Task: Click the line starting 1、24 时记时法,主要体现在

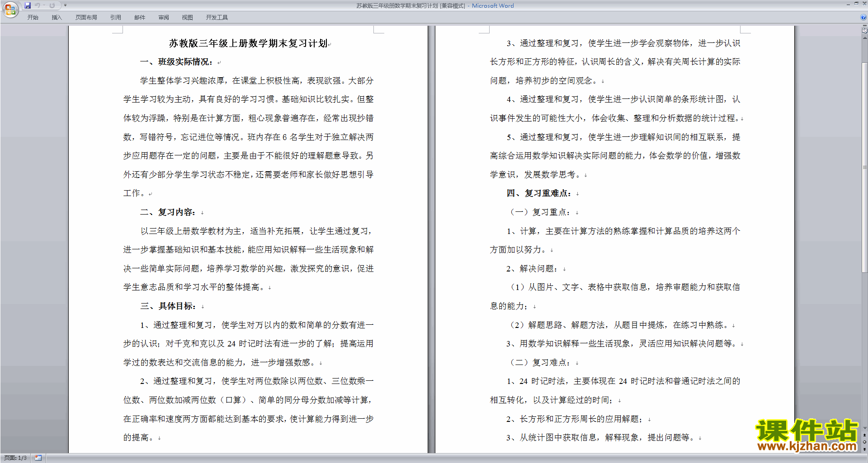Action: (623, 381)
